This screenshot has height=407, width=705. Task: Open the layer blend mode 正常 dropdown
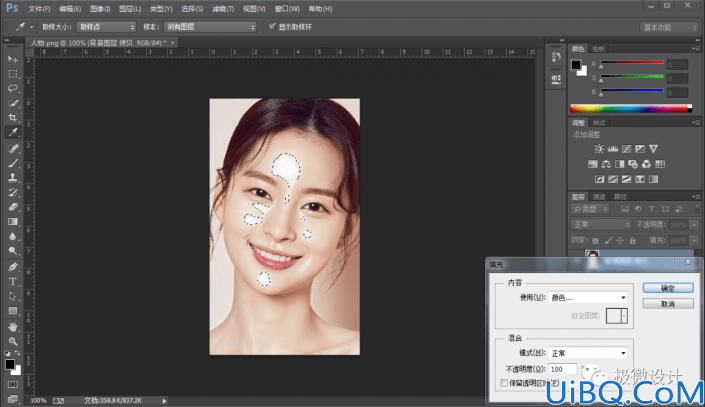point(601,224)
